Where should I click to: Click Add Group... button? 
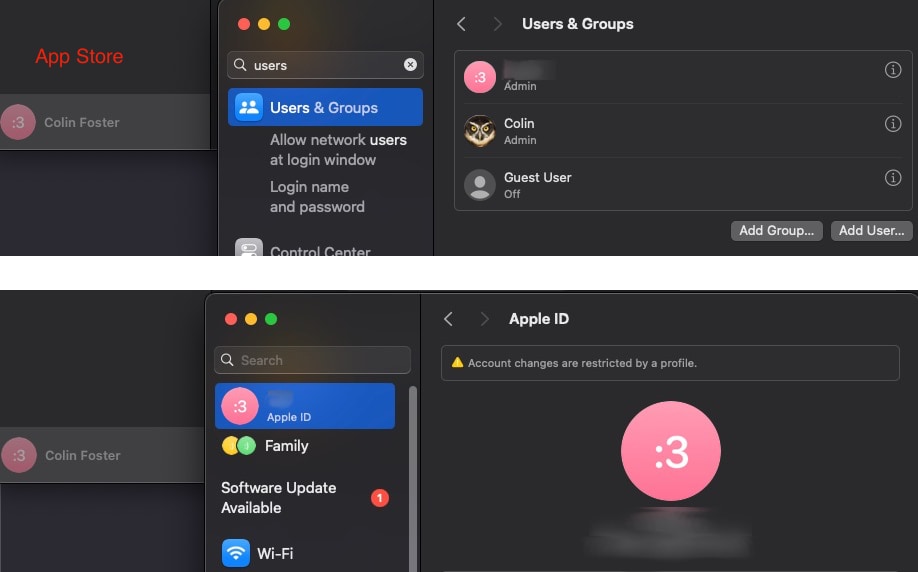pos(776,231)
